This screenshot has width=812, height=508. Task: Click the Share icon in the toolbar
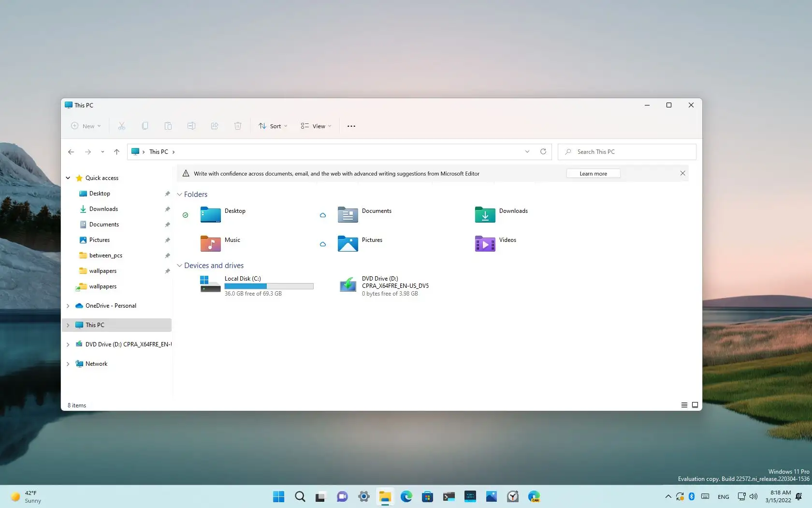[215, 126]
